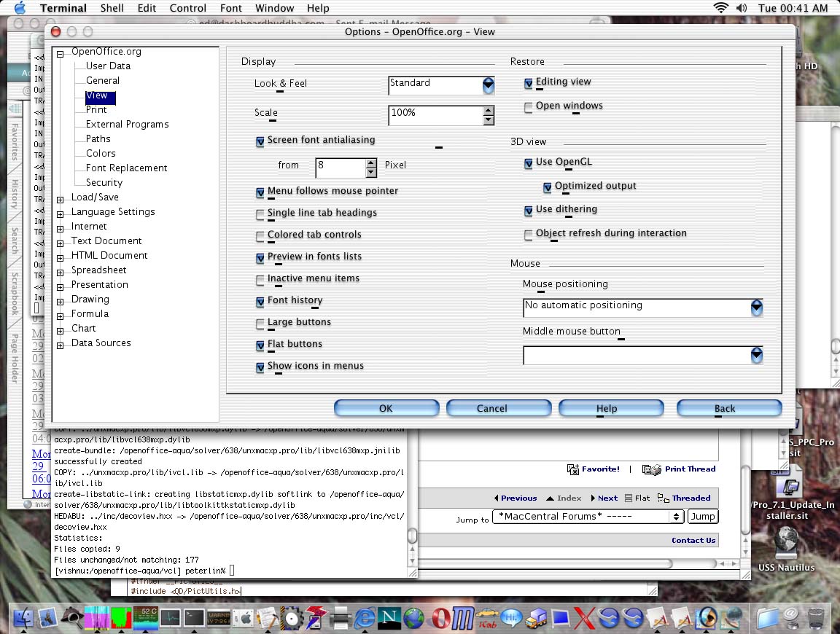
Task: Open the MacCentral Forums Jump to dropdown
Action: click(x=588, y=516)
